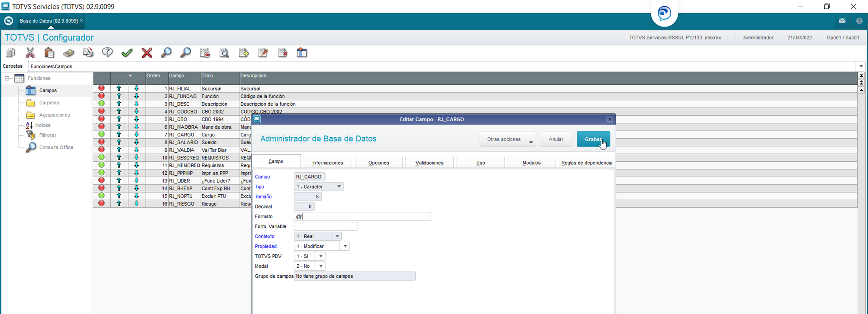This screenshot has width=868, height=314.
Task: Expand the Otras acciones menu
Action: pos(507,139)
